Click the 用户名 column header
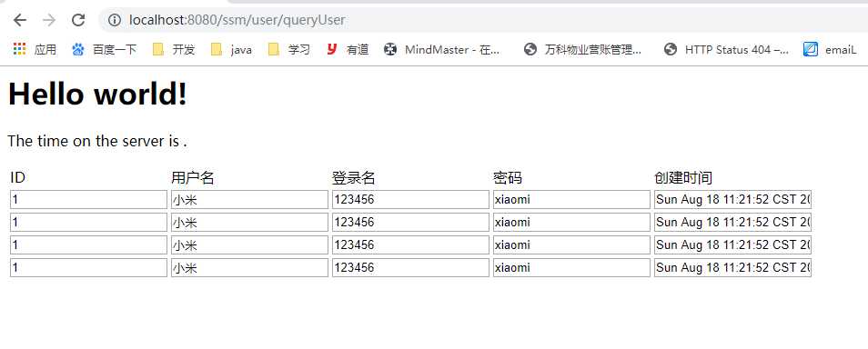The image size is (868, 349). [x=193, y=178]
